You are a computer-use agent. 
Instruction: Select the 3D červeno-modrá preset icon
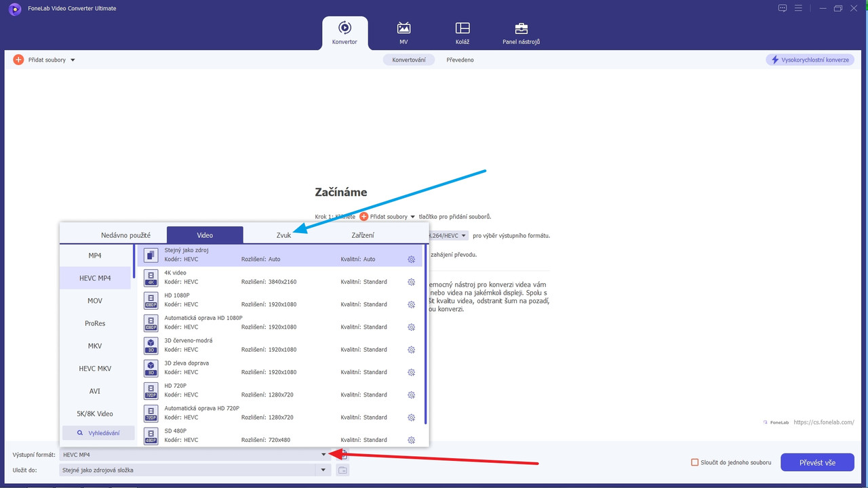point(151,345)
